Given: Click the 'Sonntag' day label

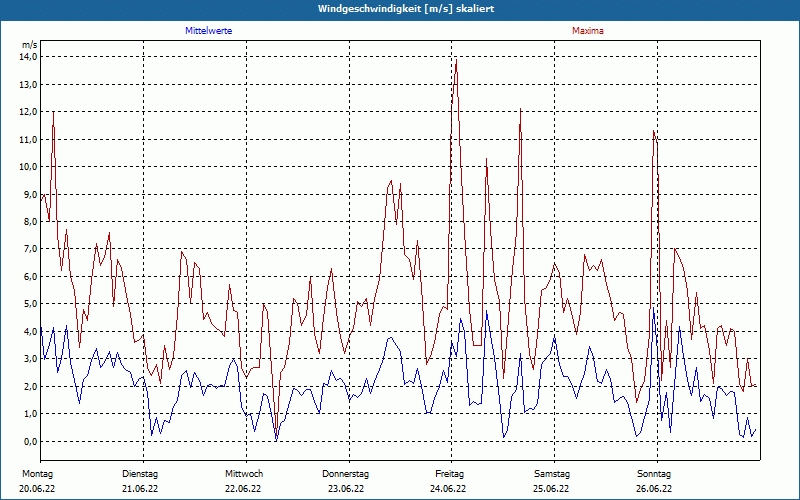Looking at the screenshot, I should tap(654, 474).
